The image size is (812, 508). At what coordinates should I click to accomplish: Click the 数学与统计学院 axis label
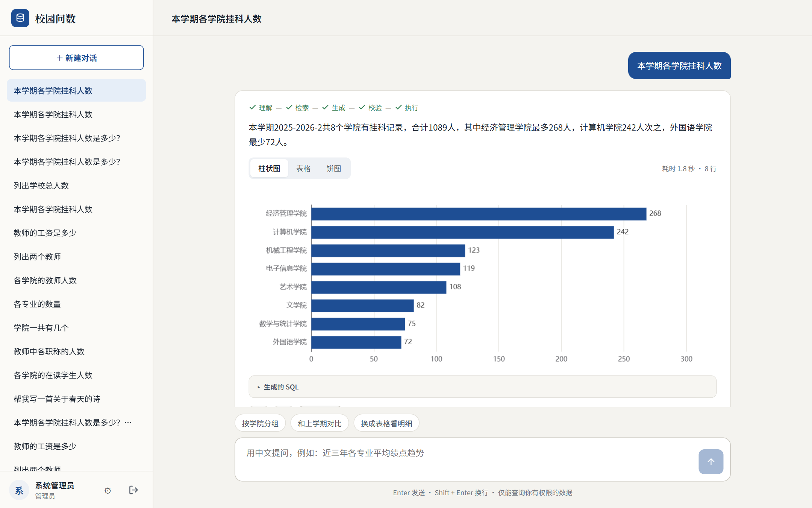pyautogui.click(x=283, y=324)
